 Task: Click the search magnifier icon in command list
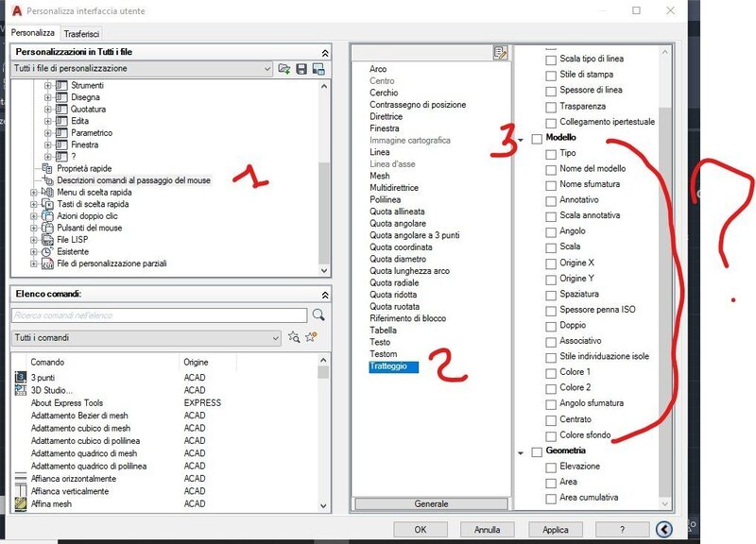(318, 314)
